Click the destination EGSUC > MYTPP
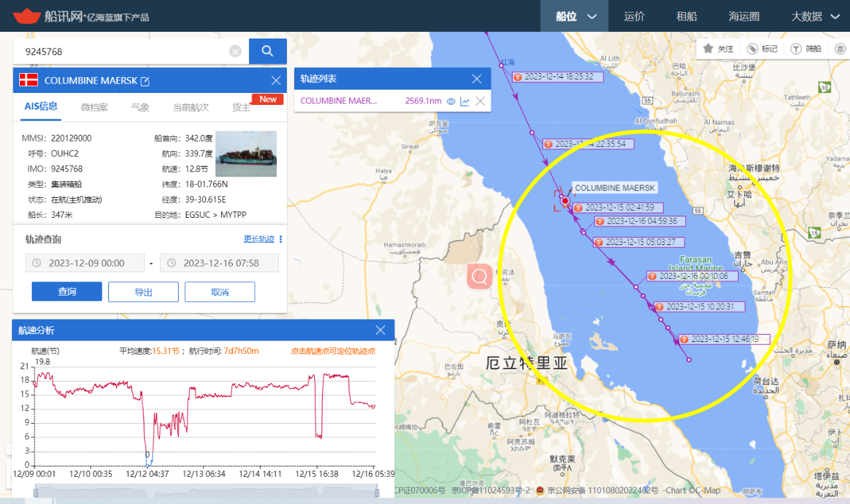Image resolution: width=850 pixels, height=504 pixels. pyautogui.click(x=216, y=215)
